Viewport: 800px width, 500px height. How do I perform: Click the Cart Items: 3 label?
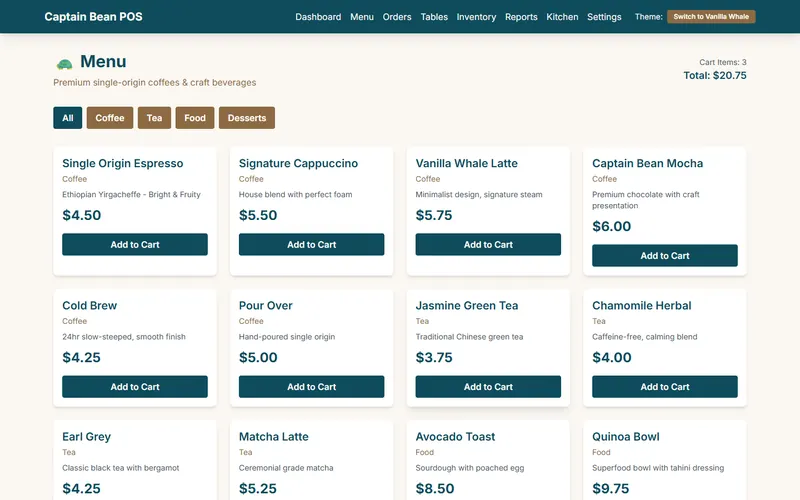722,62
